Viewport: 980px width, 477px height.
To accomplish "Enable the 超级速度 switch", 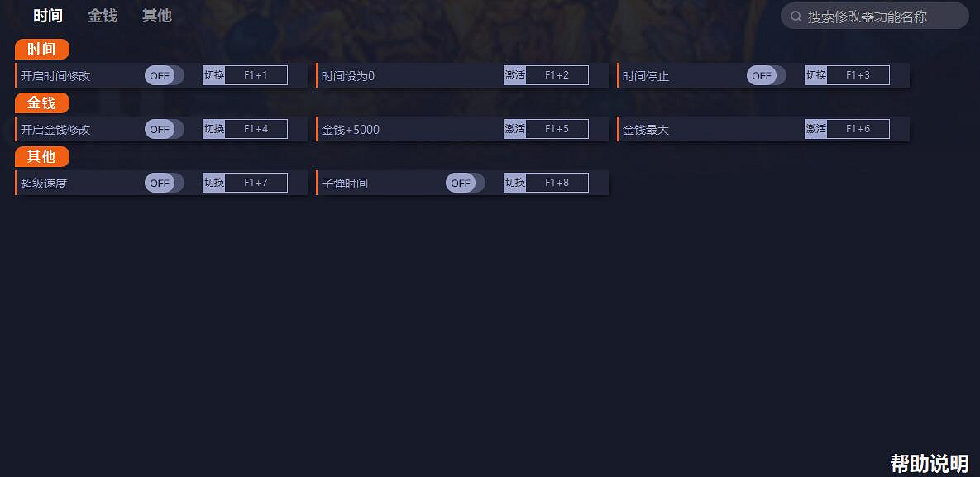I will click(x=164, y=183).
